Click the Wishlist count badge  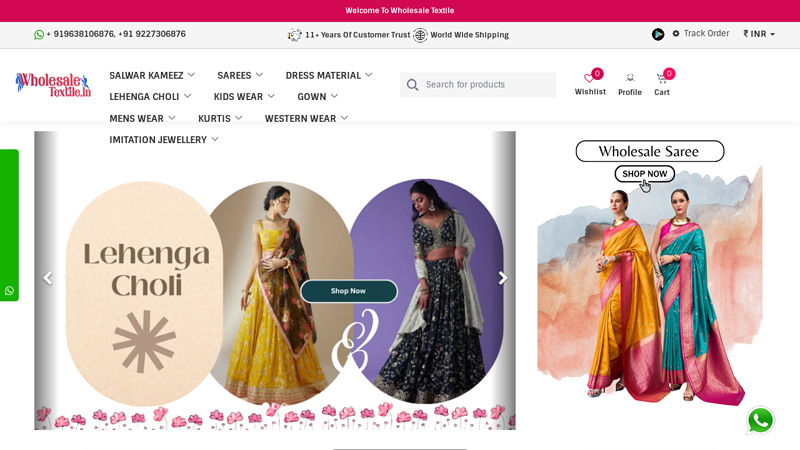pos(597,73)
